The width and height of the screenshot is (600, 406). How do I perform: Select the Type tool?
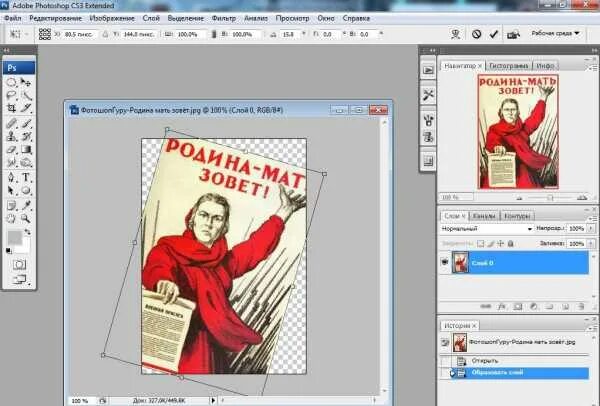pos(26,177)
